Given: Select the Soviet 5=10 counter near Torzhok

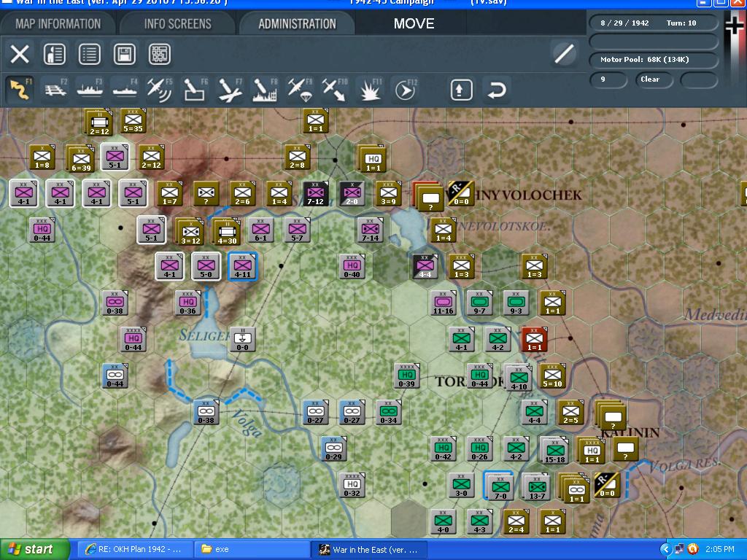Looking at the screenshot, I should [x=553, y=376].
